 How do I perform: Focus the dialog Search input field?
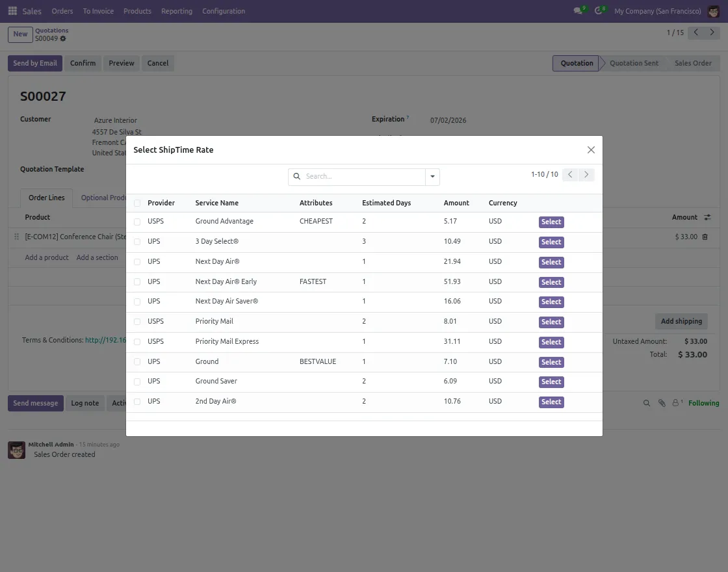coord(363,177)
